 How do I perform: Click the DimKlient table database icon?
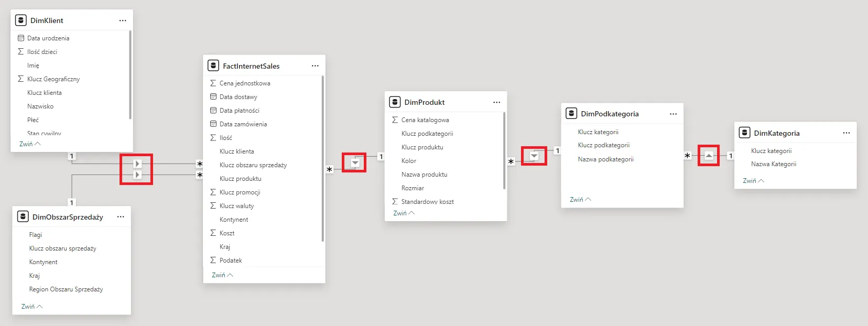(21, 20)
